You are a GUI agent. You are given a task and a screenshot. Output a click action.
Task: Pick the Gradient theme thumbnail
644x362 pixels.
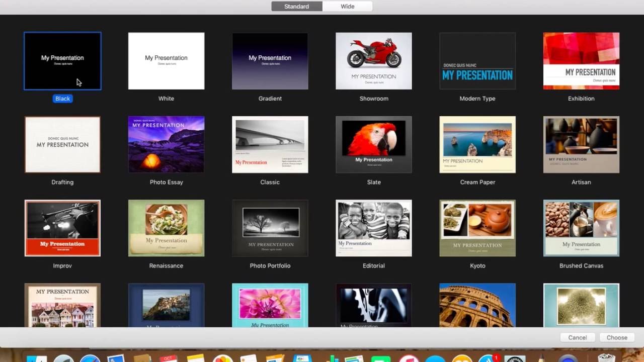coord(270,61)
